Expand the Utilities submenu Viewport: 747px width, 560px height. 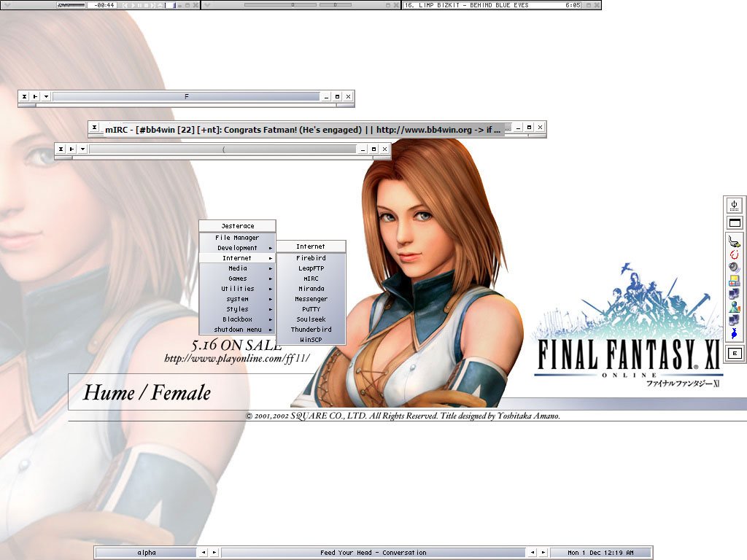pos(237,289)
